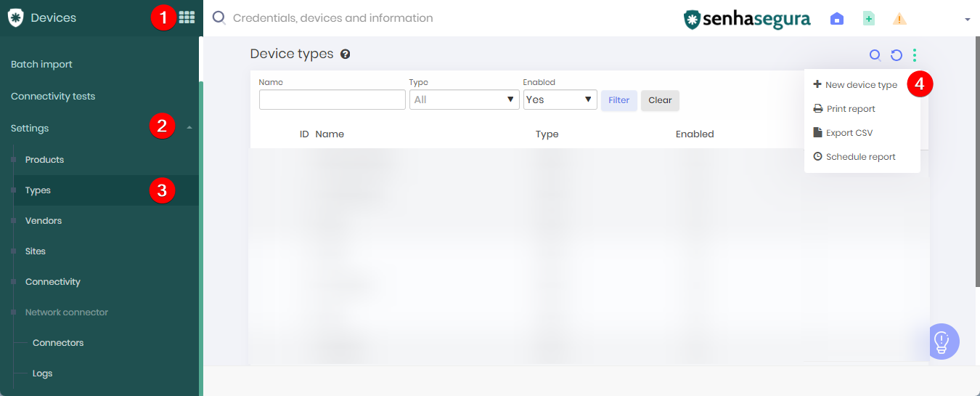Click the Device types help question icon
The width and height of the screenshot is (980, 396).
pos(346,54)
